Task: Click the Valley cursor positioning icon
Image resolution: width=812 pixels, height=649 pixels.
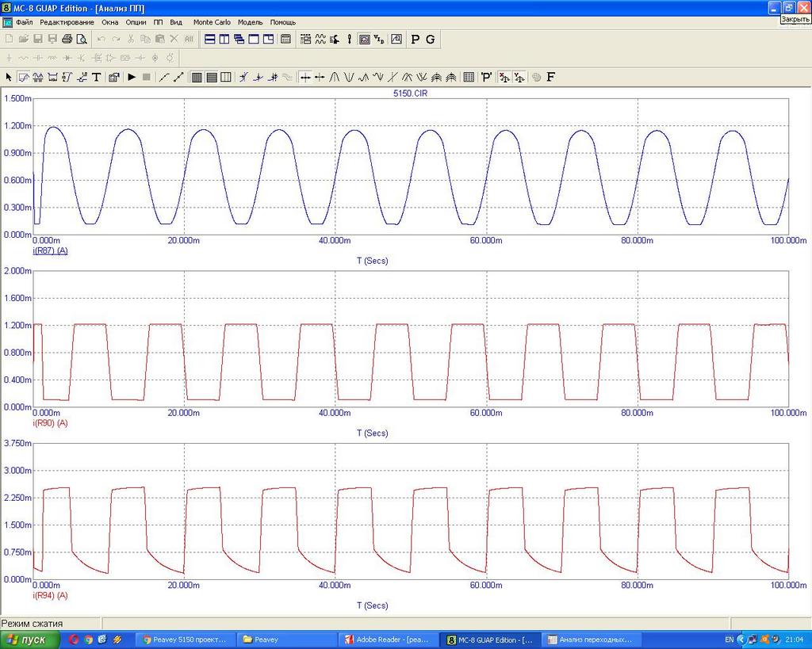Action: [x=349, y=77]
